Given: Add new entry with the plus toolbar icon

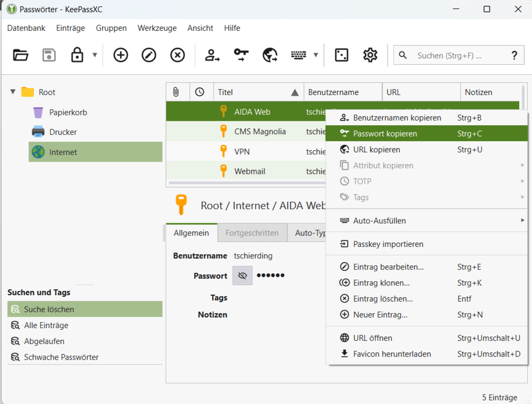Looking at the screenshot, I should tap(121, 55).
